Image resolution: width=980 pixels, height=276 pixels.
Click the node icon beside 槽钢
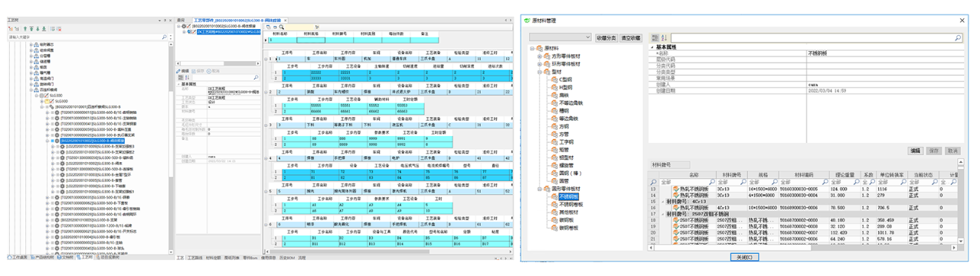(x=555, y=111)
